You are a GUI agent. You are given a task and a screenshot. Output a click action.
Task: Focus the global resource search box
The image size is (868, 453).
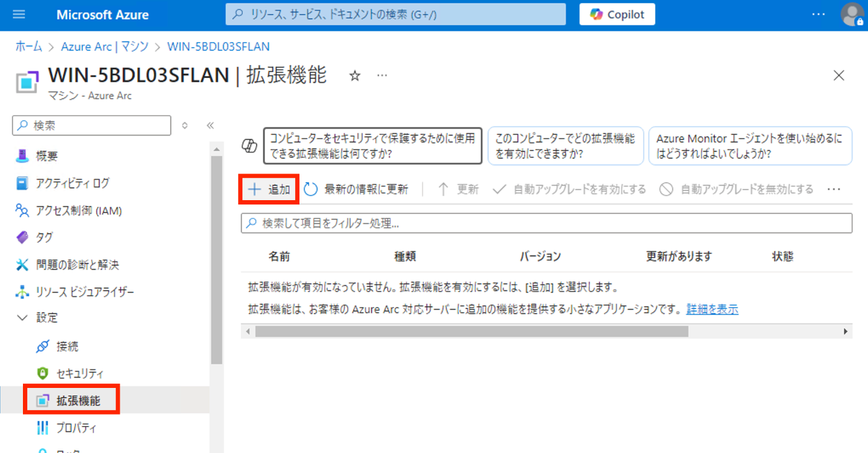[396, 14]
